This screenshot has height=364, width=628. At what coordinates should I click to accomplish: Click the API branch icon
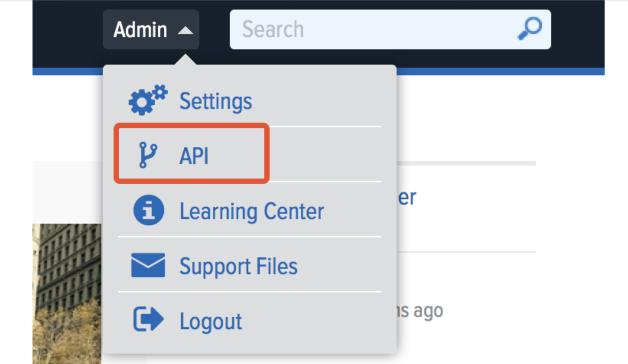(148, 155)
